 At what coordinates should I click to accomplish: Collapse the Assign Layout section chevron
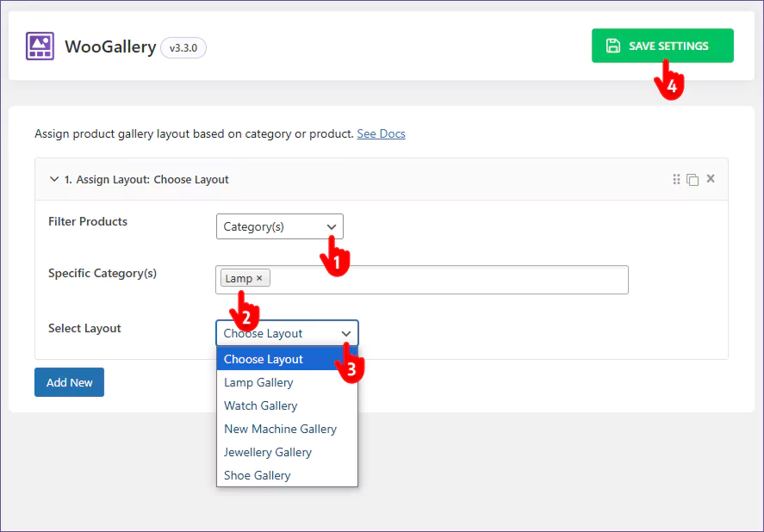[x=54, y=179]
